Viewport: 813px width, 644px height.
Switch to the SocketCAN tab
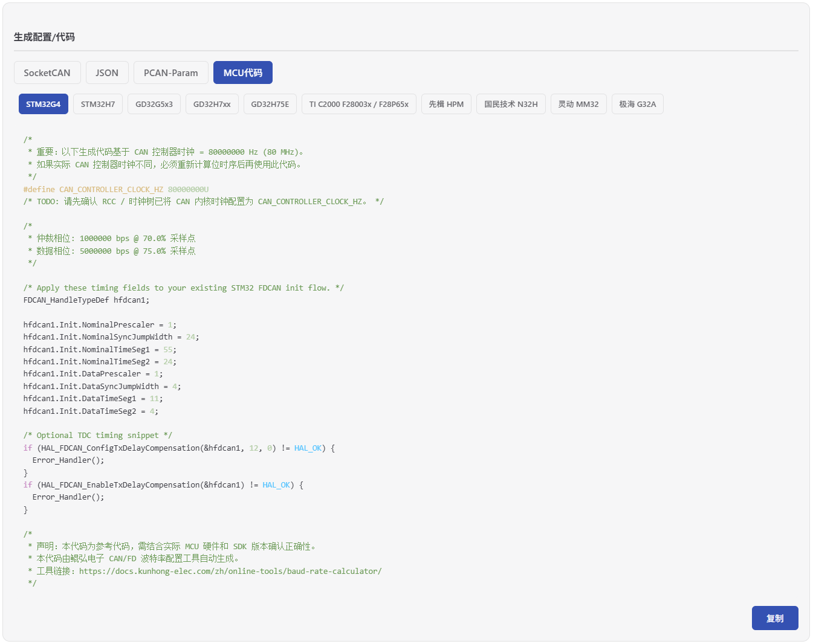(47, 72)
